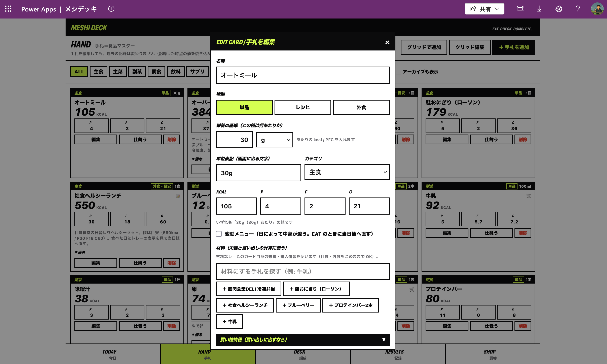Select レシピ as the card type

tap(303, 107)
